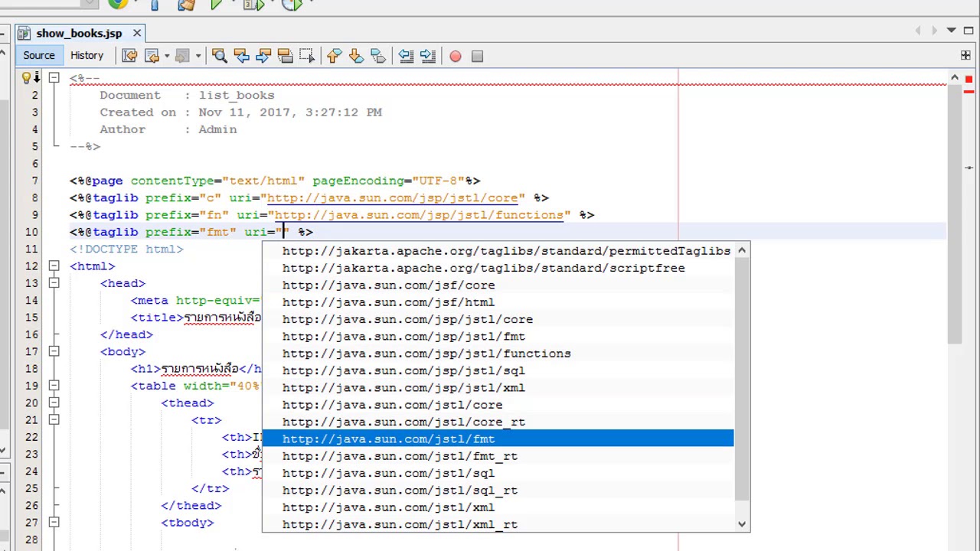Screen dimensions: 980x551
Task: Stop macro recording with grey square
Action: (x=477, y=56)
